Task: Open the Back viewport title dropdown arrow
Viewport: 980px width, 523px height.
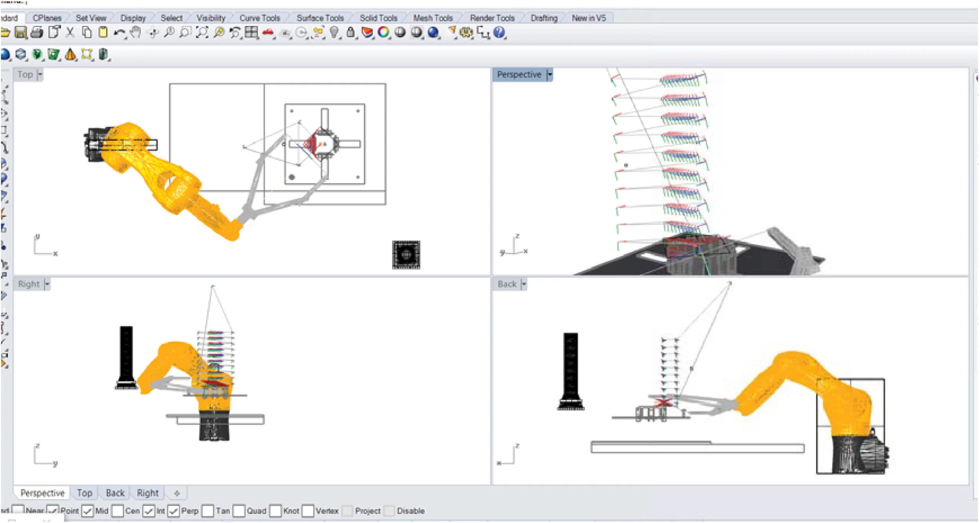Action: pos(524,284)
